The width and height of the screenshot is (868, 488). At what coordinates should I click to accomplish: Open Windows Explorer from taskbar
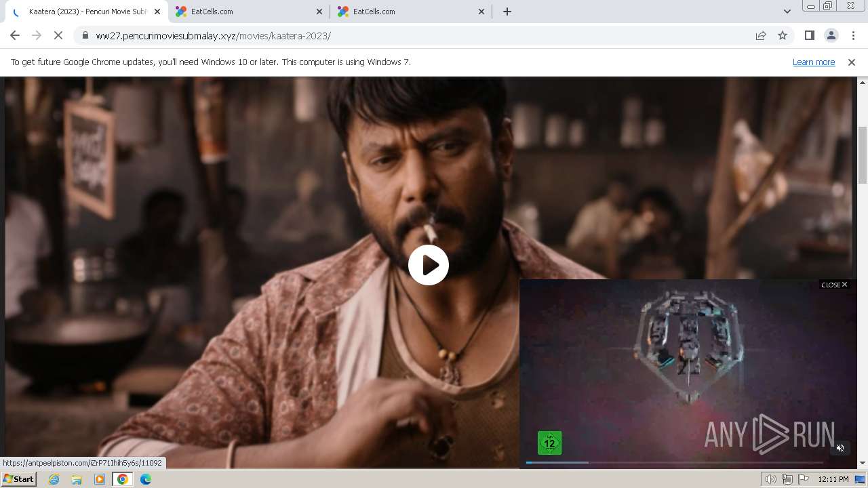coord(77,479)
